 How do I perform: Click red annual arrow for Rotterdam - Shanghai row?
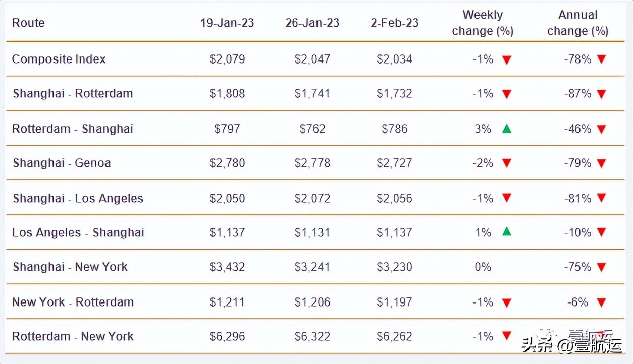(601, 130)
